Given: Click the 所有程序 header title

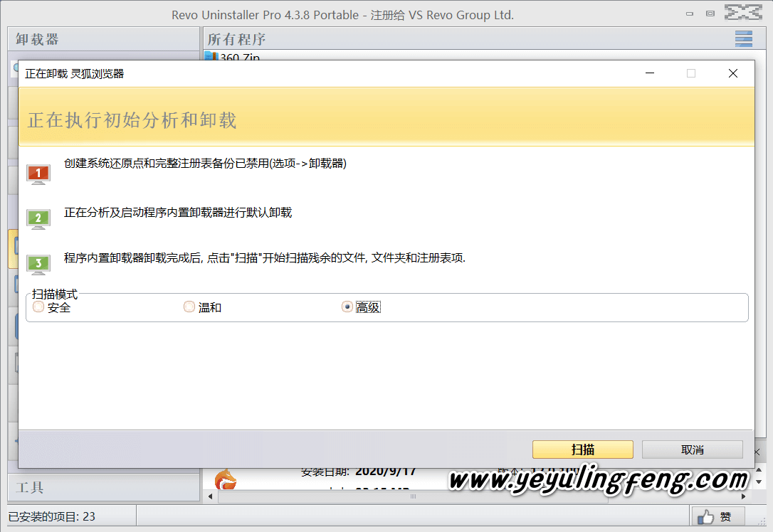Looking at the screenshot, I should [236, 39].
